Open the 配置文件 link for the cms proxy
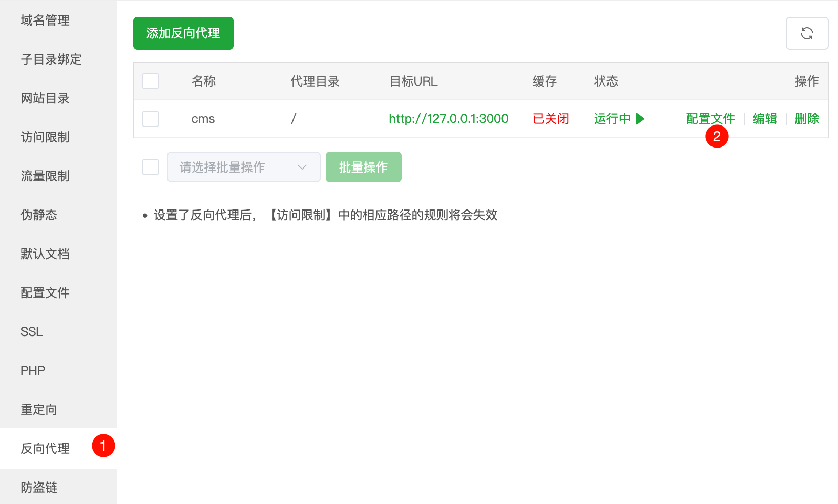Image resolution: width=838 pixels, height=504 pixels. [x=709, y=118]
